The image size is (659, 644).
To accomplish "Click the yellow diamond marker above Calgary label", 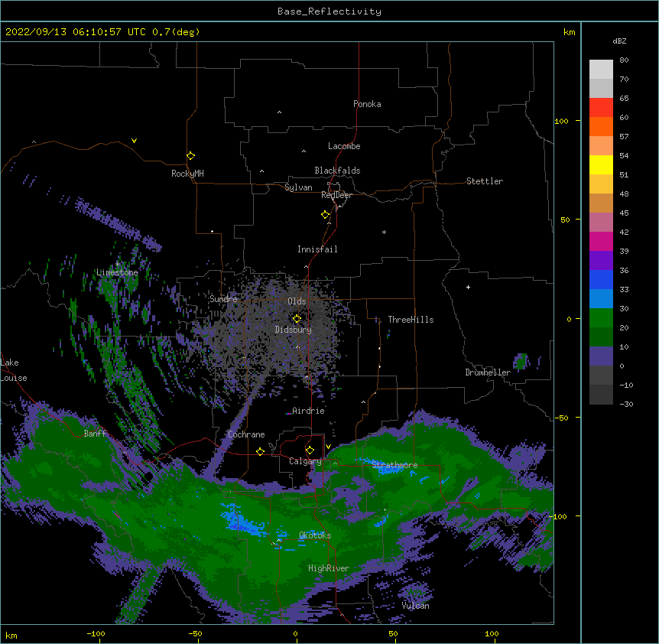I will 310,450.
